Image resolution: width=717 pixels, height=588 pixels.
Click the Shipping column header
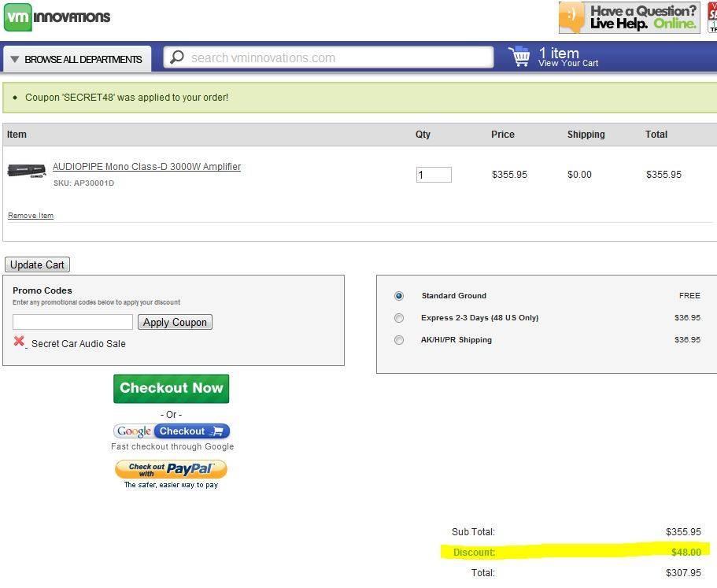[586, 135]
